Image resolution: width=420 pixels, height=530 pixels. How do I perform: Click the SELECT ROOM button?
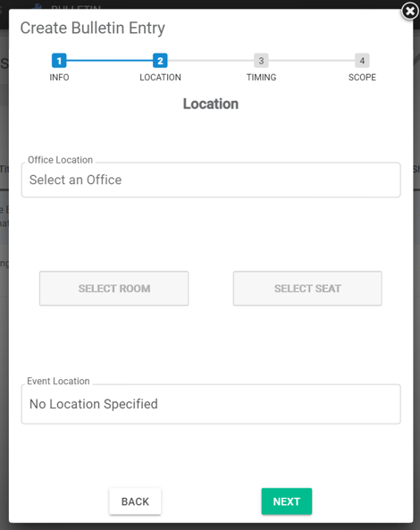pyautogui.click(x=113, y=289)
